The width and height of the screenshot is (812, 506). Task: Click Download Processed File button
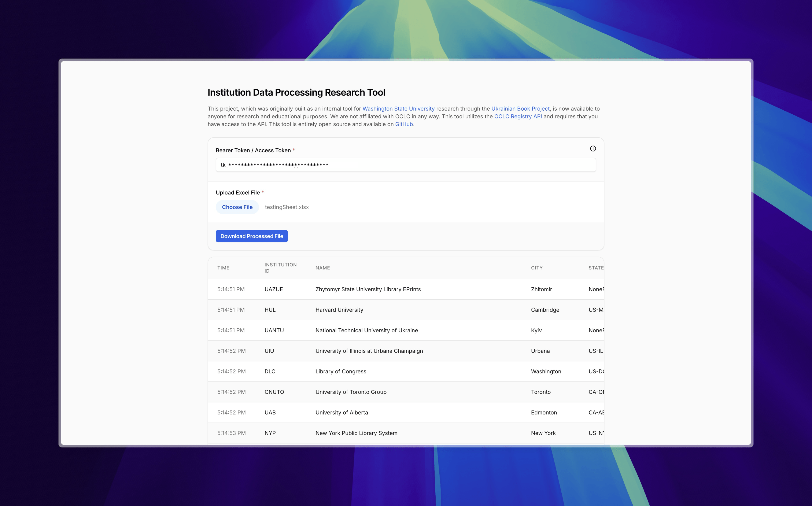[252, 236]
